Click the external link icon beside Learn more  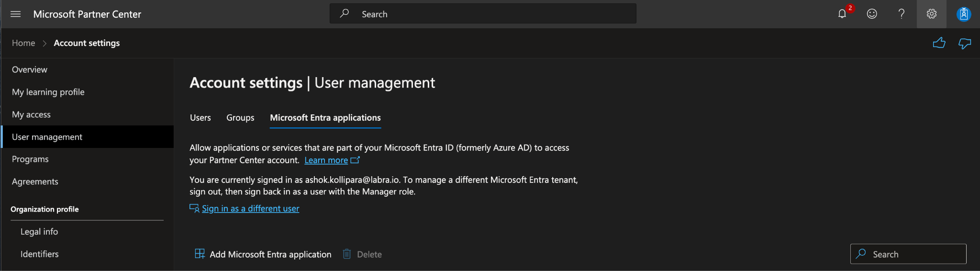click(355, 160)
